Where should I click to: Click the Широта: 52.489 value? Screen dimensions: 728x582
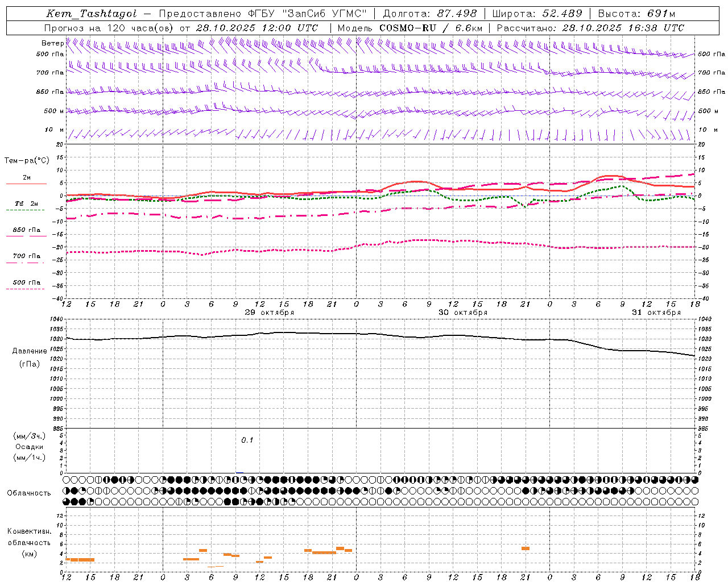click(537, 14)
